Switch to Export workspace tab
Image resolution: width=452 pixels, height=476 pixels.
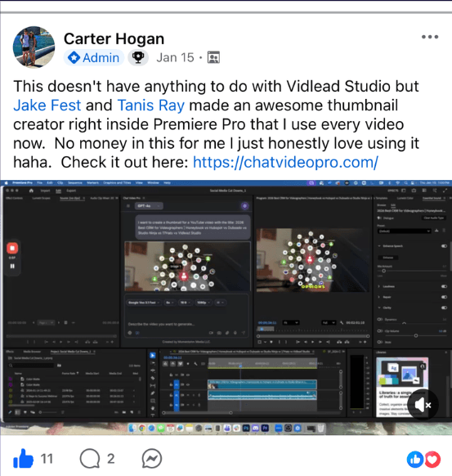(71, 191)
